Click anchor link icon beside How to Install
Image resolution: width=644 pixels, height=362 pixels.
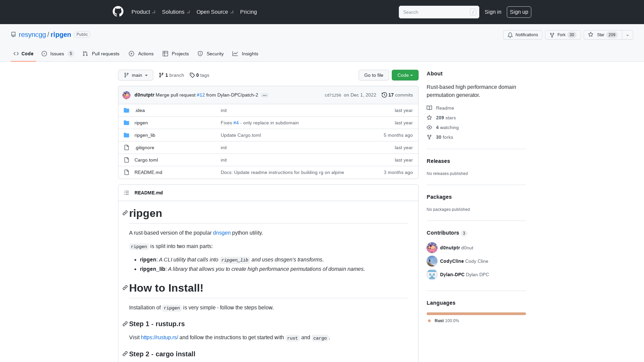coord(125,288)
